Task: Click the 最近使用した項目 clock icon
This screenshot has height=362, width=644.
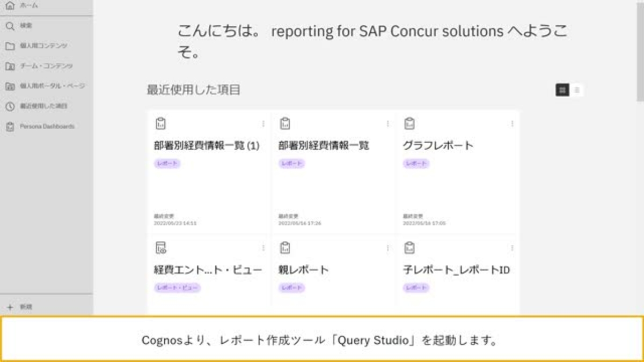Action: coord(10,106)
